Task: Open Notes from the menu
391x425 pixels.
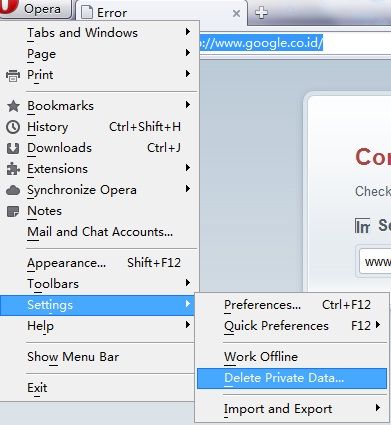Action: pos(100,211)
